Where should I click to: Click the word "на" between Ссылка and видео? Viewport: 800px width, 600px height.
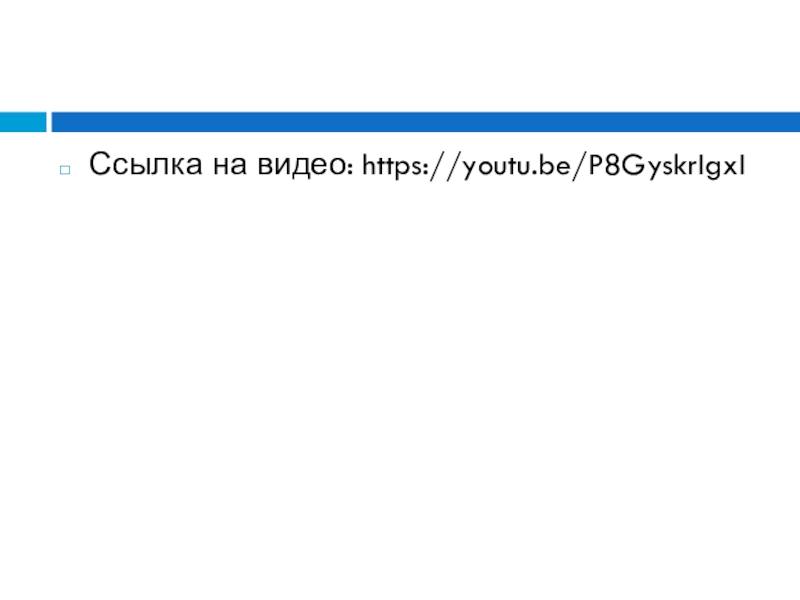pyautogui.click(x=230, y=166)
